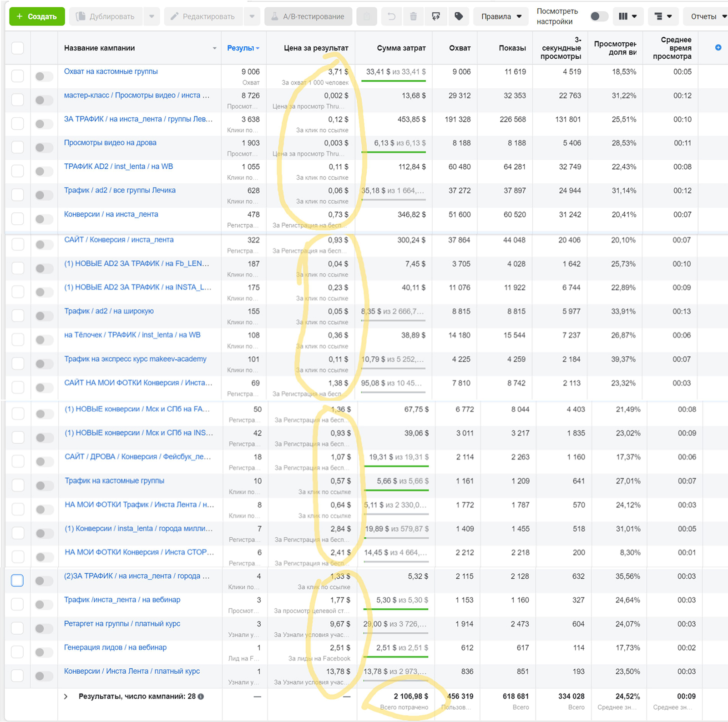Open campaign мастер-класс / Просмотры видео

pos(136,95)
